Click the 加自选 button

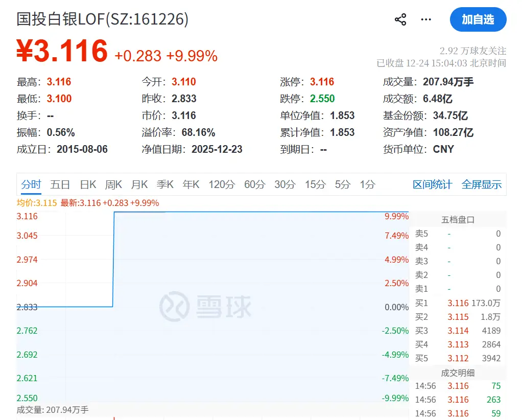478,19
